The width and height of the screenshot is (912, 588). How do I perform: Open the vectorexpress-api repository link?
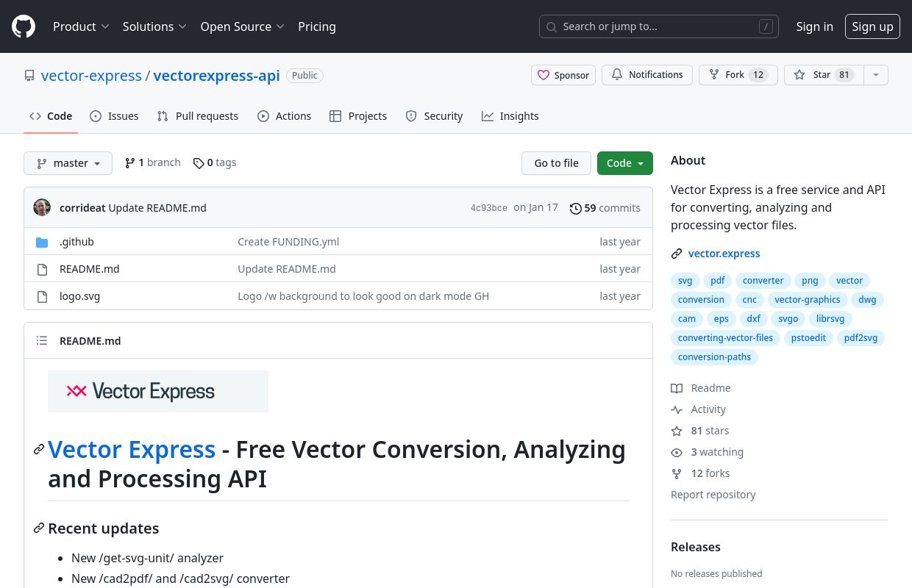(216, 76)
